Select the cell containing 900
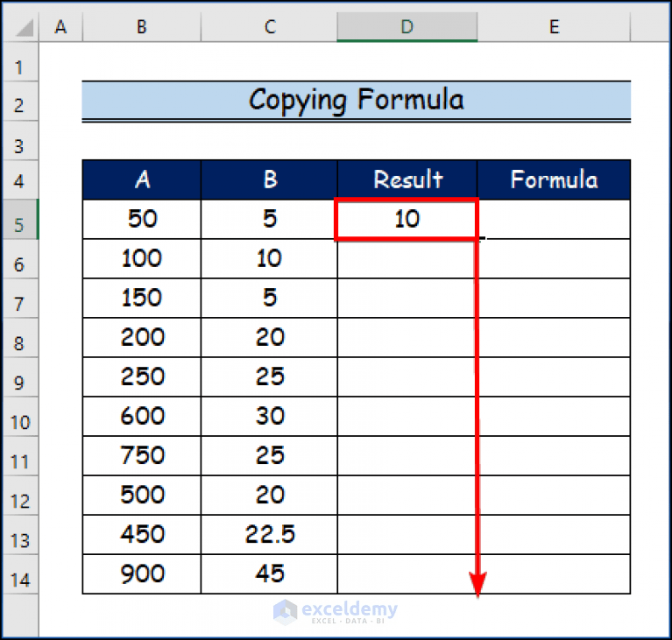 pyautogui.click(x=141, y=574)
